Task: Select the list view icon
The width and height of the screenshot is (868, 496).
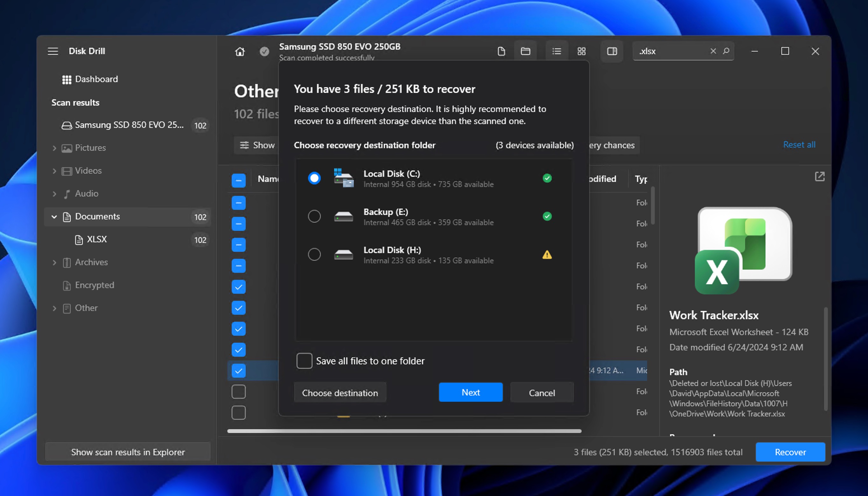Action: pyautogui.click(x=556, y=52)
